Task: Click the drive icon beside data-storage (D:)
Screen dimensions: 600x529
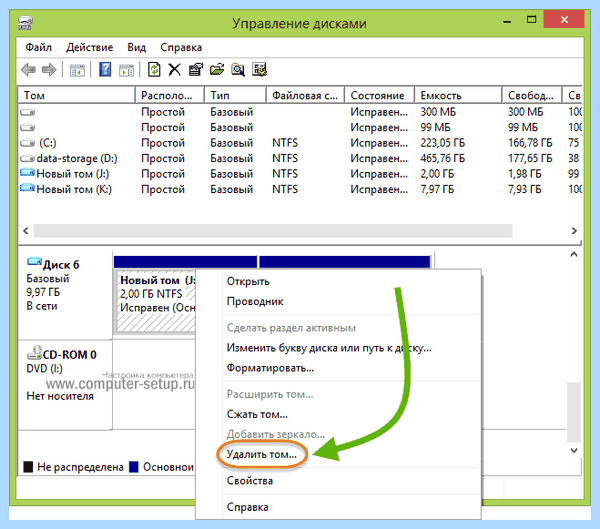Action: (27, 158)
